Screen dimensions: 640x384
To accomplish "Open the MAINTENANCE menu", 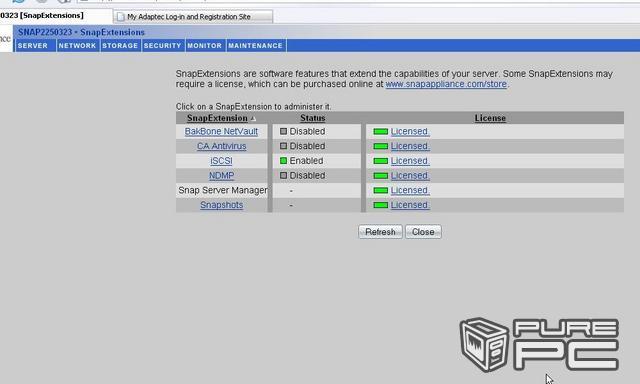I will point(256,46).
